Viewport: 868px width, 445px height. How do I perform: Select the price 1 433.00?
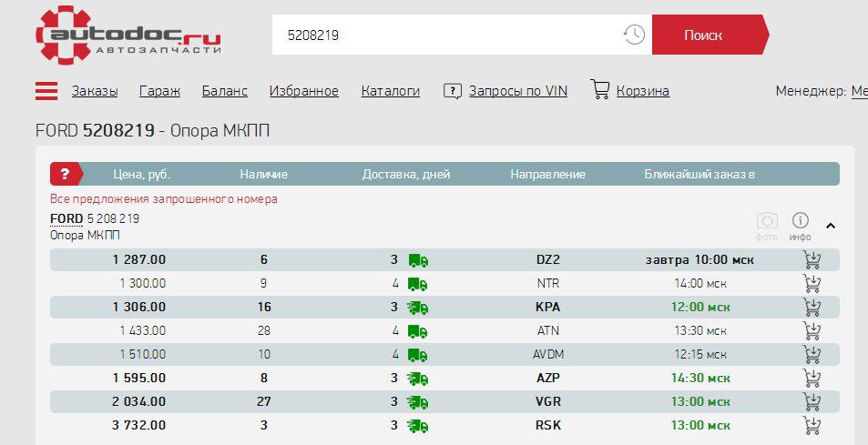(143, 330)
